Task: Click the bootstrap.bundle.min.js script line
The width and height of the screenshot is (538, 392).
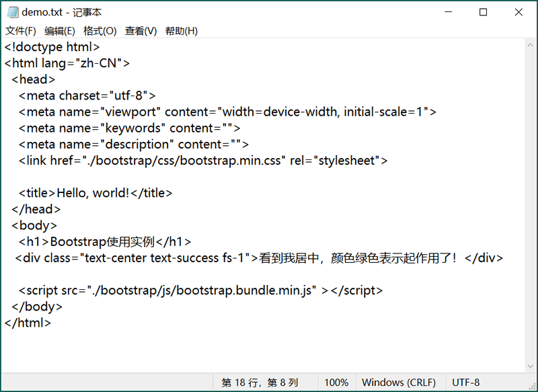Action: (x=200, y=290)
